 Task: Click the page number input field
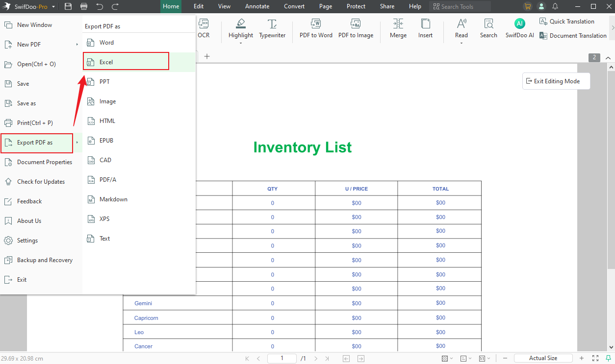pos(282,359)
